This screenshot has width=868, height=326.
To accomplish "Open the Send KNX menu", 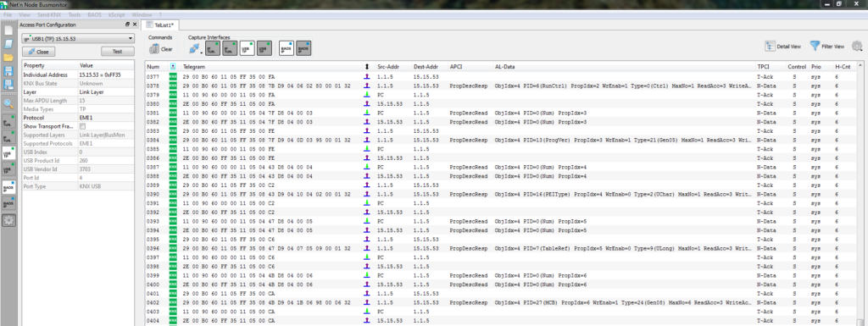I will click(48, 15).
